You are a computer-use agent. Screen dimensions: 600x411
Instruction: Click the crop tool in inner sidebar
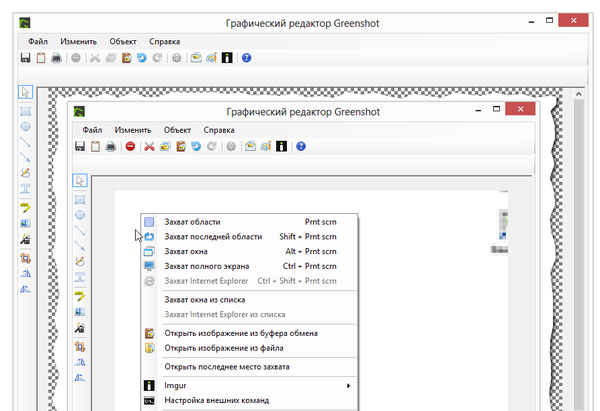[80, 347]
